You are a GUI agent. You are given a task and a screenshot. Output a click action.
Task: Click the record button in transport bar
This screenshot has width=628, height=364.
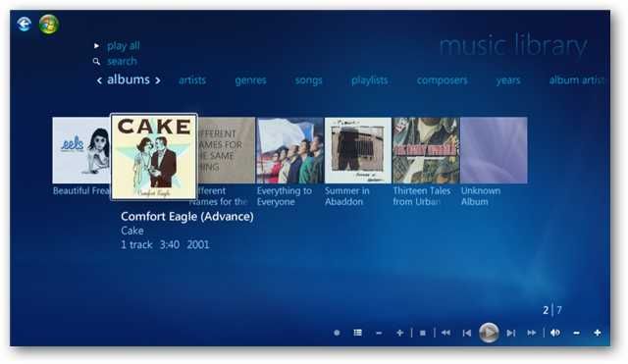tap(337, 333)
